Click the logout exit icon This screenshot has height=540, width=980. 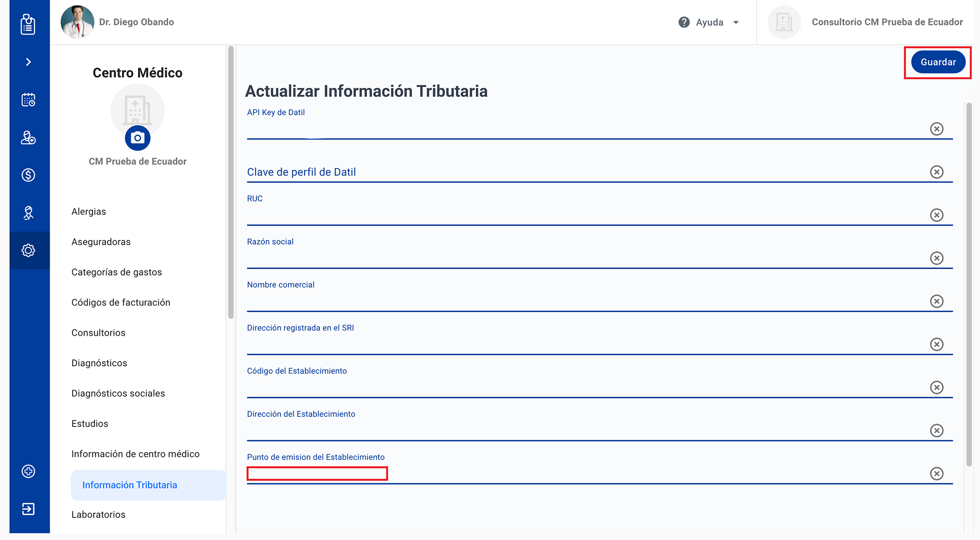pos(28,509)
